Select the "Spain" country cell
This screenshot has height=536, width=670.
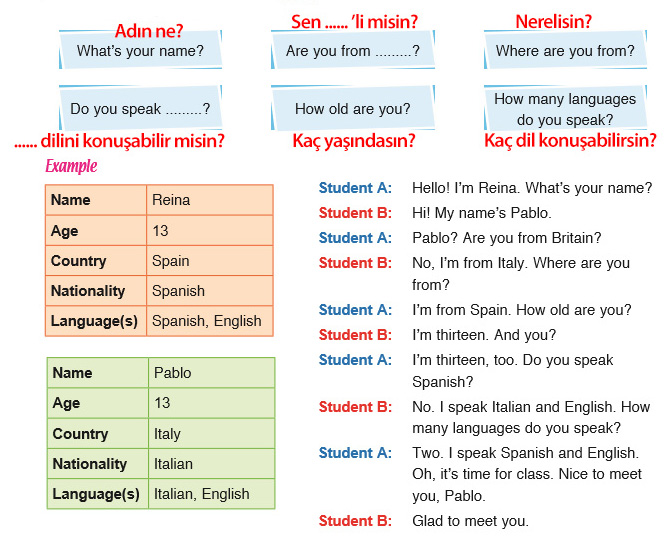[x=208, y=261]
